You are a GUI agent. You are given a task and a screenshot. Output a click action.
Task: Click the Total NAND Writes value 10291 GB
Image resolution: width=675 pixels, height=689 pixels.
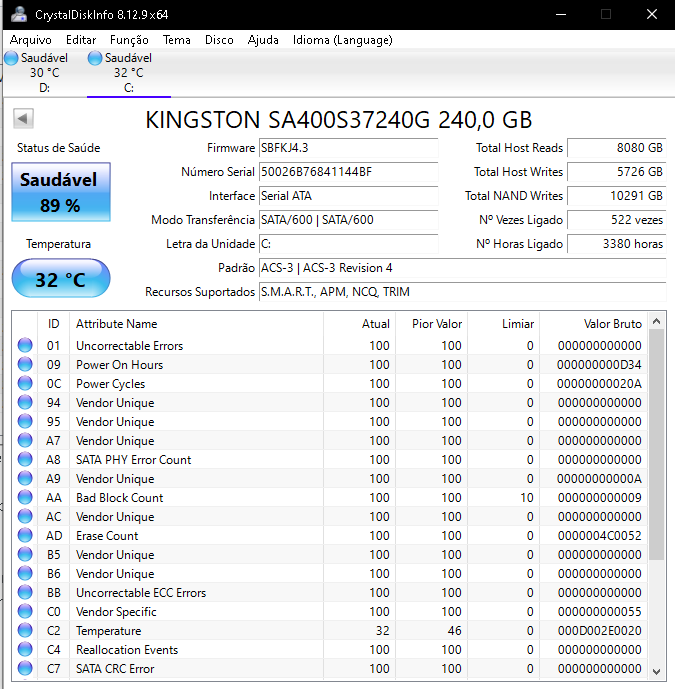(617, 196)
